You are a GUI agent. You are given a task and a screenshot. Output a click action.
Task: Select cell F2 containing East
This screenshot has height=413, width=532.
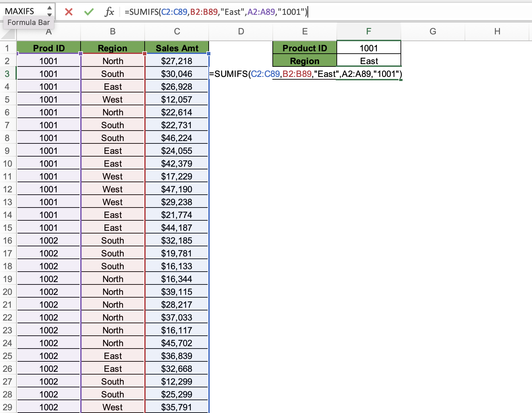click(369, 61)
